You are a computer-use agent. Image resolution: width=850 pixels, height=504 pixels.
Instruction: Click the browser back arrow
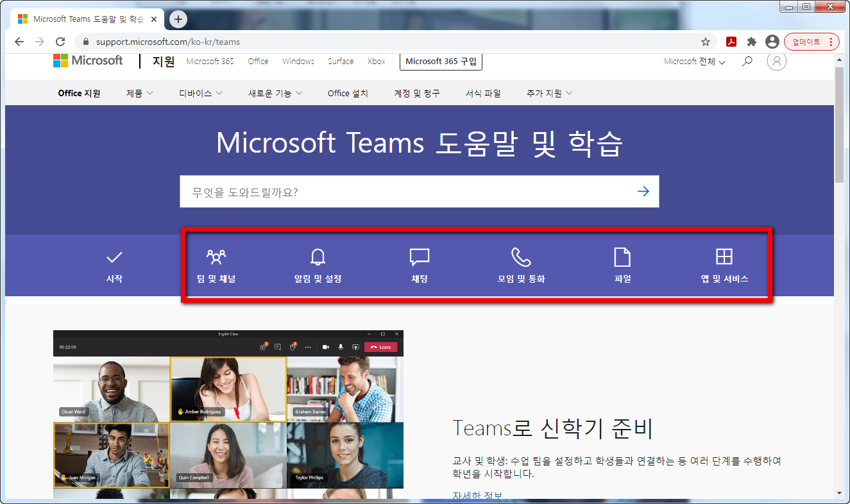[x=19, y=42]
